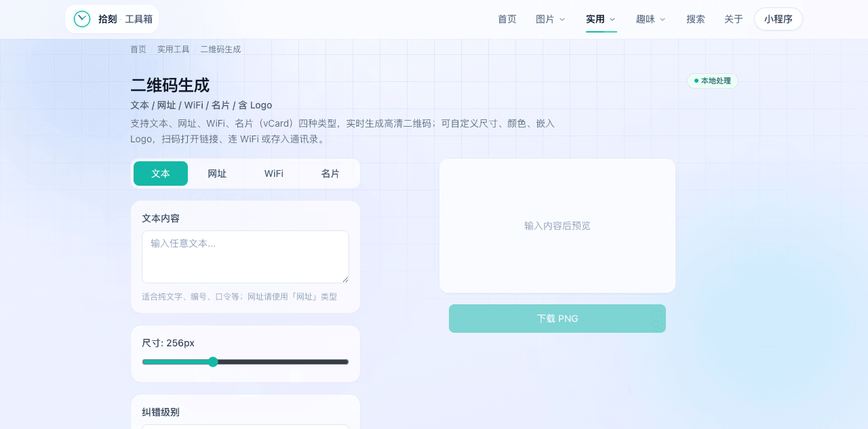
Task: Click the 纠错级别 label
Action: pos(161,412)
